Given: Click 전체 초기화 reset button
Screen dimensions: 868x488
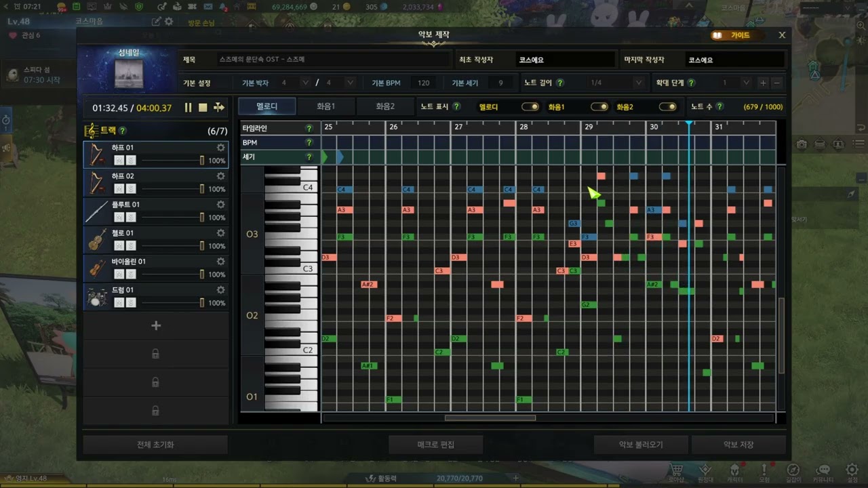Looking at the screenshot, I should [155, 445].
